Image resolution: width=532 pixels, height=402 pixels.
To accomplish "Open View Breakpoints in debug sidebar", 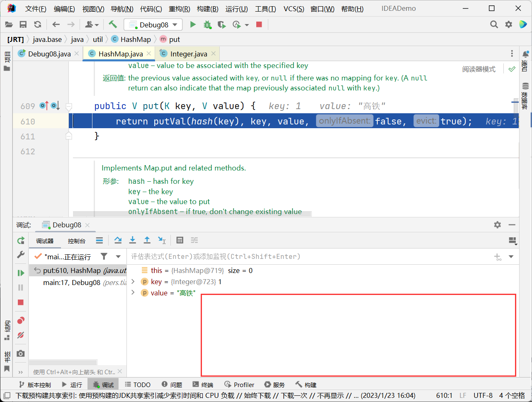I will tap(20, 320).
